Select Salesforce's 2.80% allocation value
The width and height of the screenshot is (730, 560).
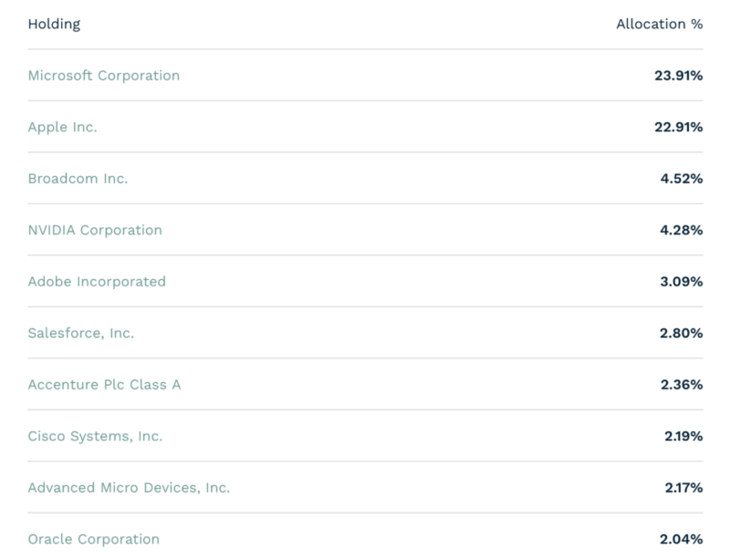[681, 333]
